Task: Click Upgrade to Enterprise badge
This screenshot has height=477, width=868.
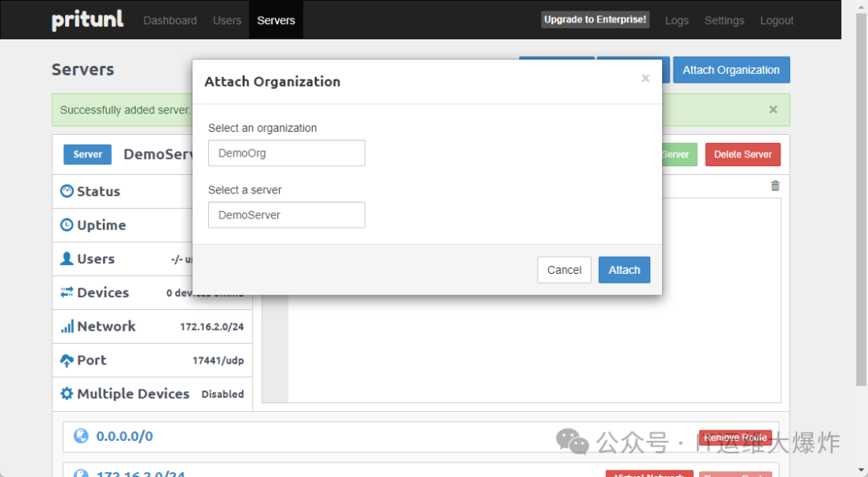Action: point(595,20)
